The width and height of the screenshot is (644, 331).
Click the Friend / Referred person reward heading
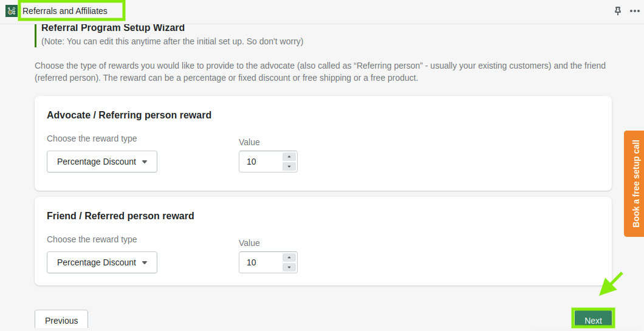tap(120, 216)
